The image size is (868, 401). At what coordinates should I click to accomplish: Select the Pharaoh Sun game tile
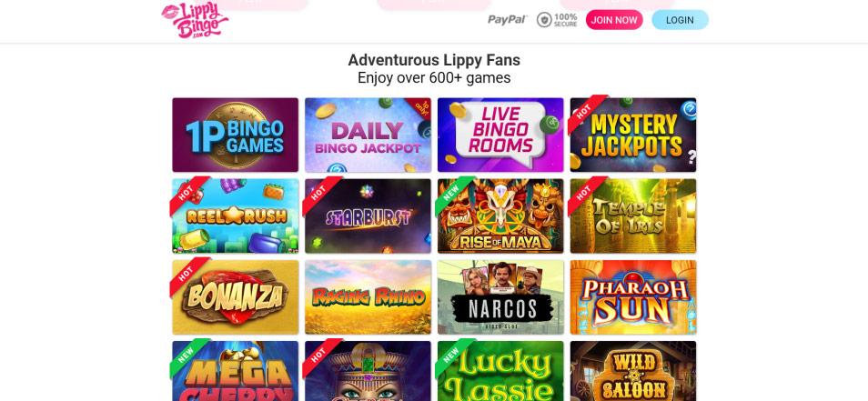click(x=633, y=297)
